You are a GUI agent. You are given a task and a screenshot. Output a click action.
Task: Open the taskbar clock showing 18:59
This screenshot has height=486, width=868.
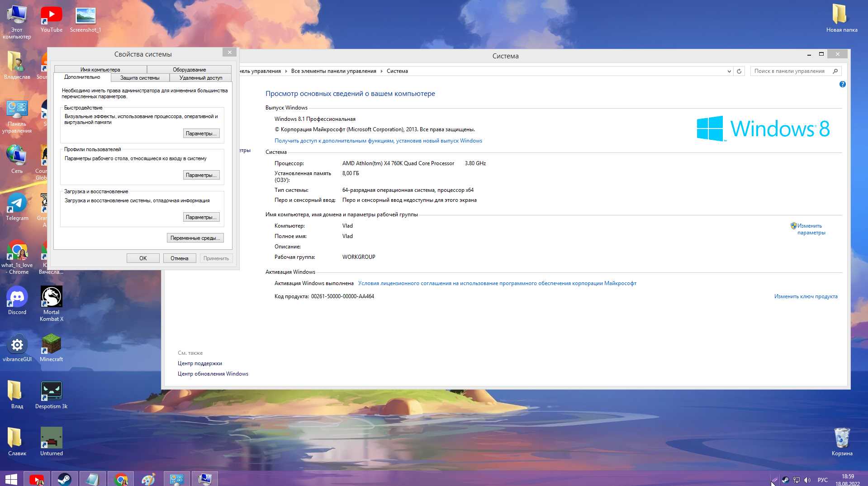point(848,480)
